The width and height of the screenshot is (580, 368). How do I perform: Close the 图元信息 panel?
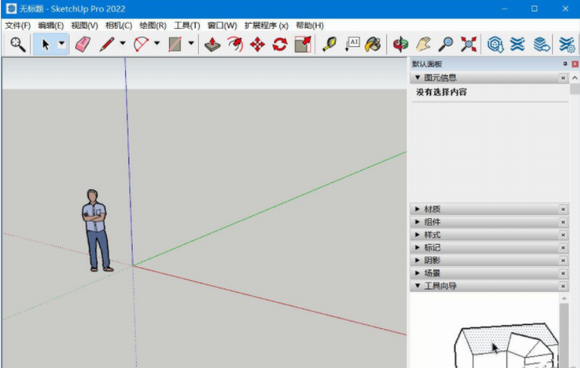pos(563,78)
